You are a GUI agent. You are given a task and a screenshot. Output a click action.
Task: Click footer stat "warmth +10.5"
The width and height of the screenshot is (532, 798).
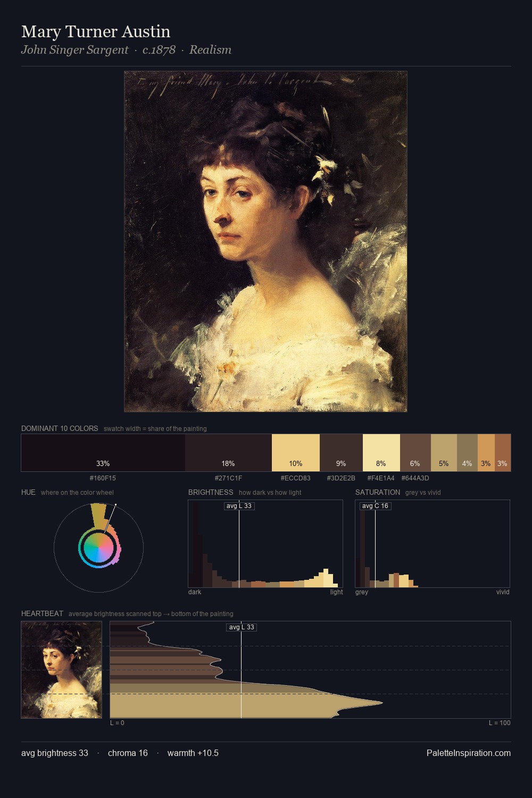point(193,753)
